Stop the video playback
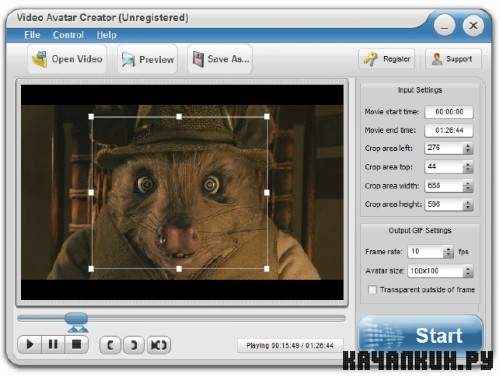The image size is (500, 377). (x=77, y=344)
